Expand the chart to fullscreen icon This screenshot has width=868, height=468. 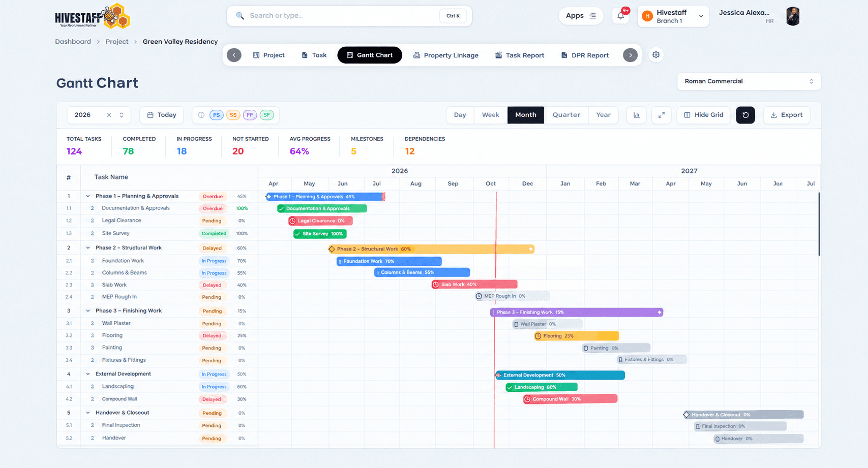coord(662,115)
